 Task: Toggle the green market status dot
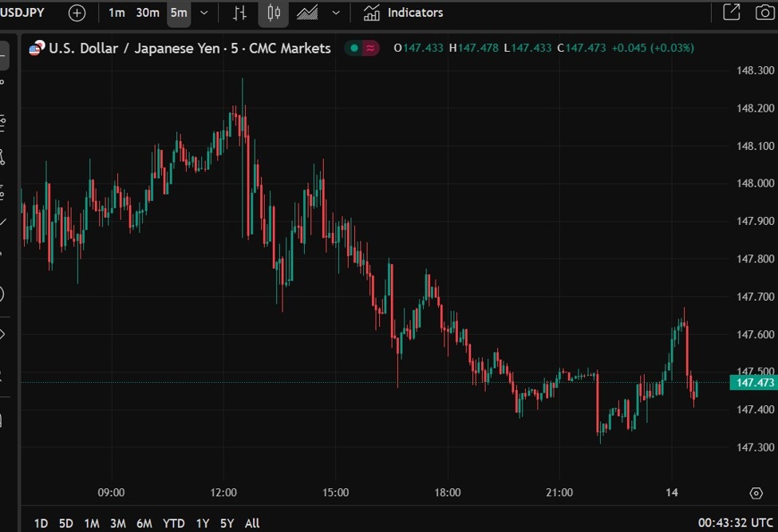pos(353,48)
